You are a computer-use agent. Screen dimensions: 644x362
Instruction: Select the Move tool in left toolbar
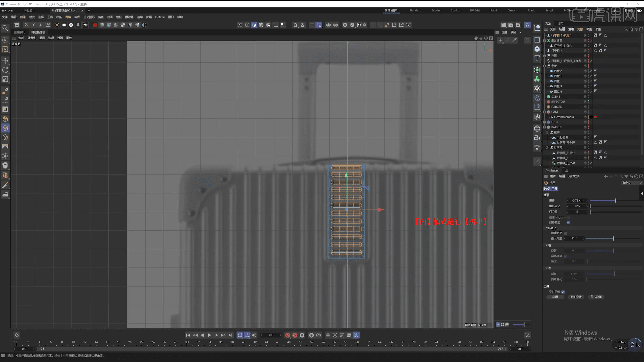(x=5, y=61)
